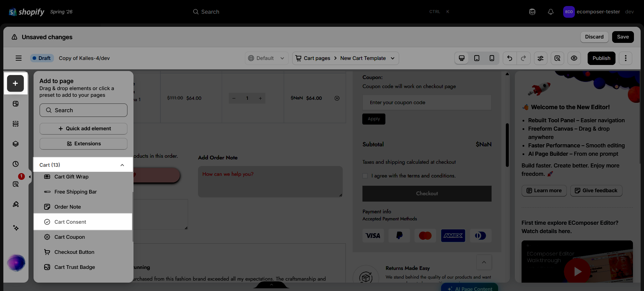Increase item quantity with plus button
The height and width of the screenshot is (291, 644).
[x=260, y=98]
